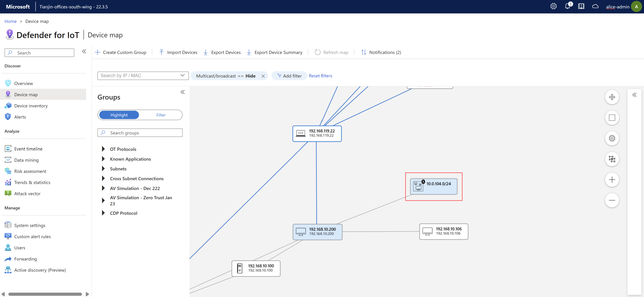Viewport: 644px width, 297px height.
Task: Click the Forwarding icon in sidebar
Action: pos(8,258)
